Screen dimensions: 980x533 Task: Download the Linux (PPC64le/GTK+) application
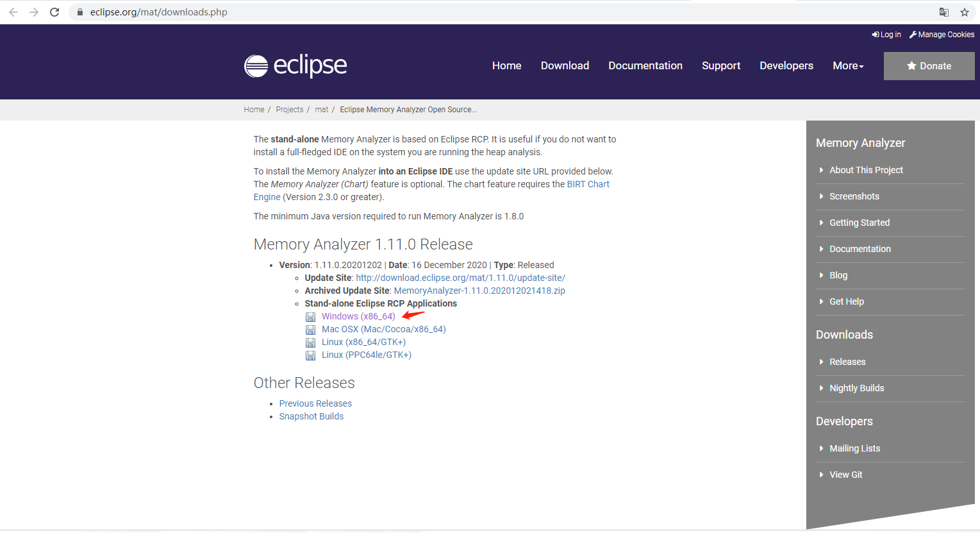(367, 355)
